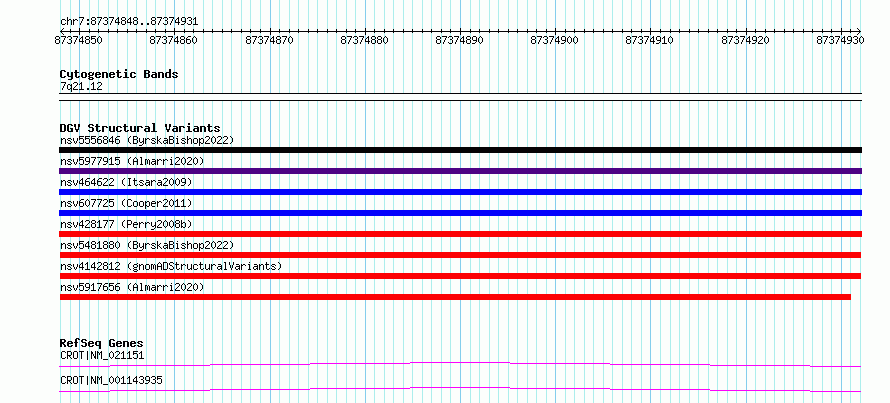Click the purple nsv5977915 variant bar
This screenshot has width=890, height=403.
point(460,171)
